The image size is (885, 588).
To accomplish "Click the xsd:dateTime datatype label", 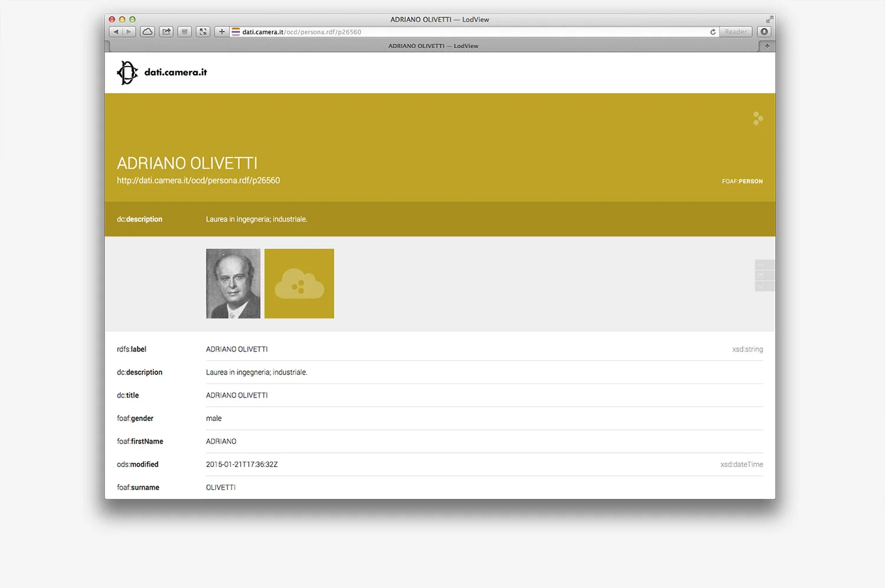I will (x=742, y=464).
